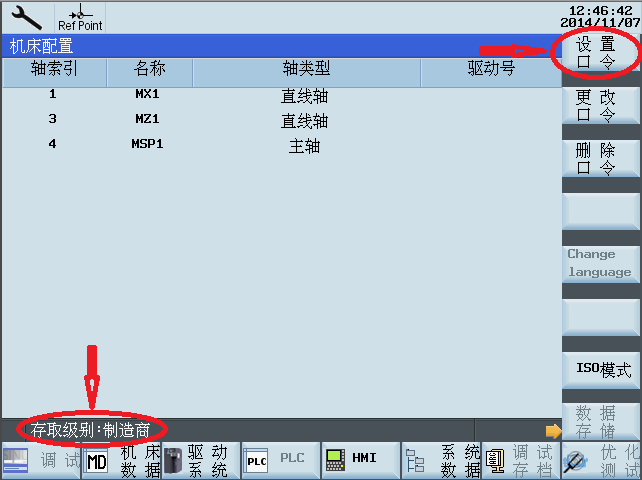
Task: Click Change language softkey
Action: coord(600,264)
